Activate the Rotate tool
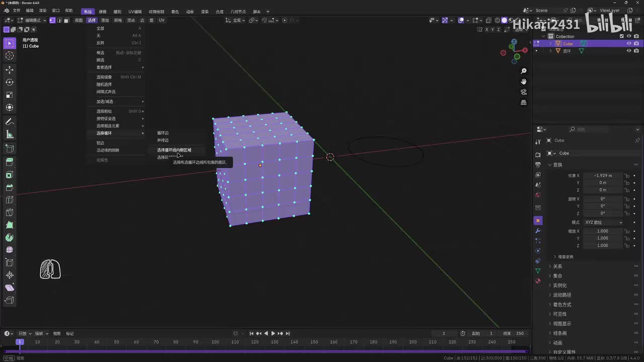Viewport: 644px width, 362px height. [10, 82]
